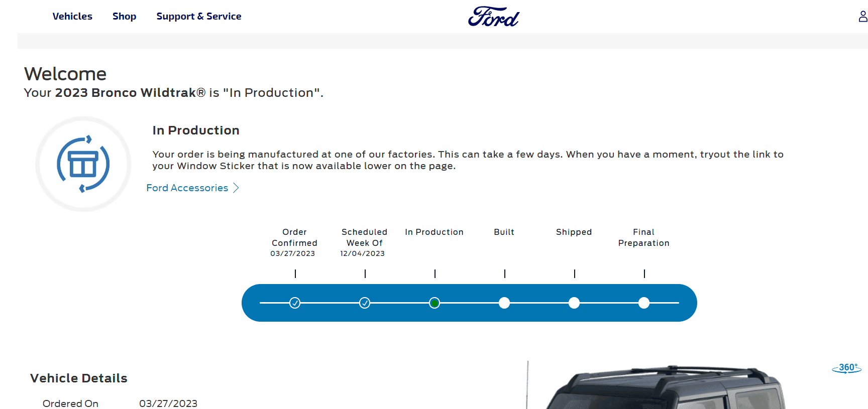Click the Ford logo
The image size is (868, 409).
click(x=494, y=17)
